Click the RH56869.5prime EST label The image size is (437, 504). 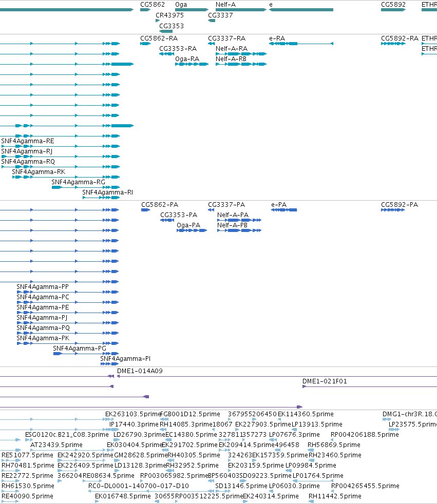[x=334, y=445]
